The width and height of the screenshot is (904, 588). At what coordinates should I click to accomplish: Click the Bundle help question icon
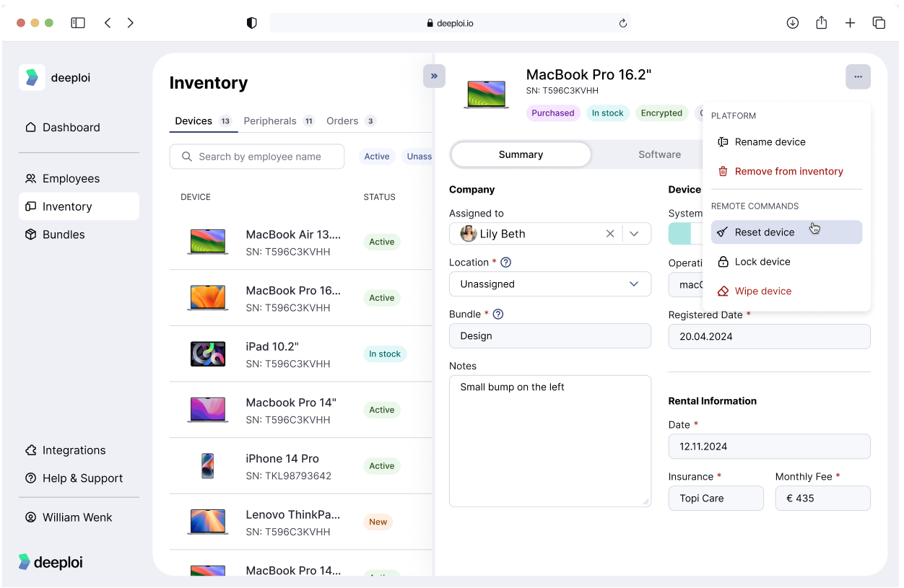[498, 315]
